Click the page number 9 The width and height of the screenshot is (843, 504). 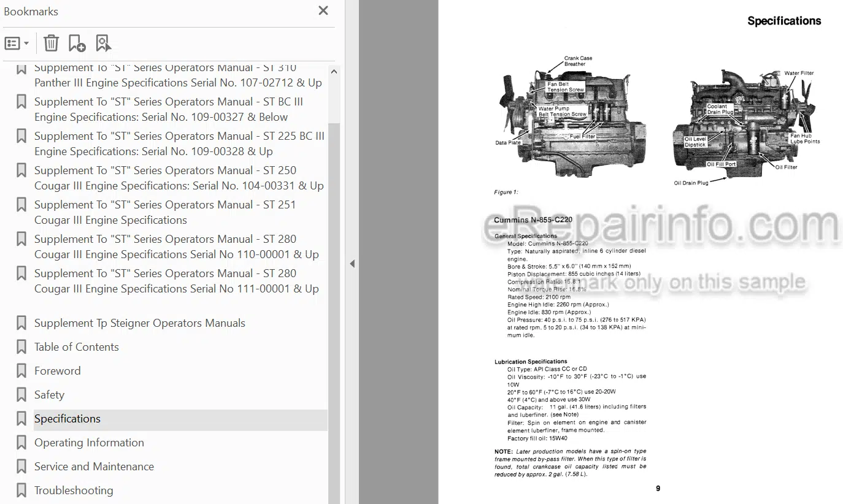pyautogui.click(x=658, y=489)
